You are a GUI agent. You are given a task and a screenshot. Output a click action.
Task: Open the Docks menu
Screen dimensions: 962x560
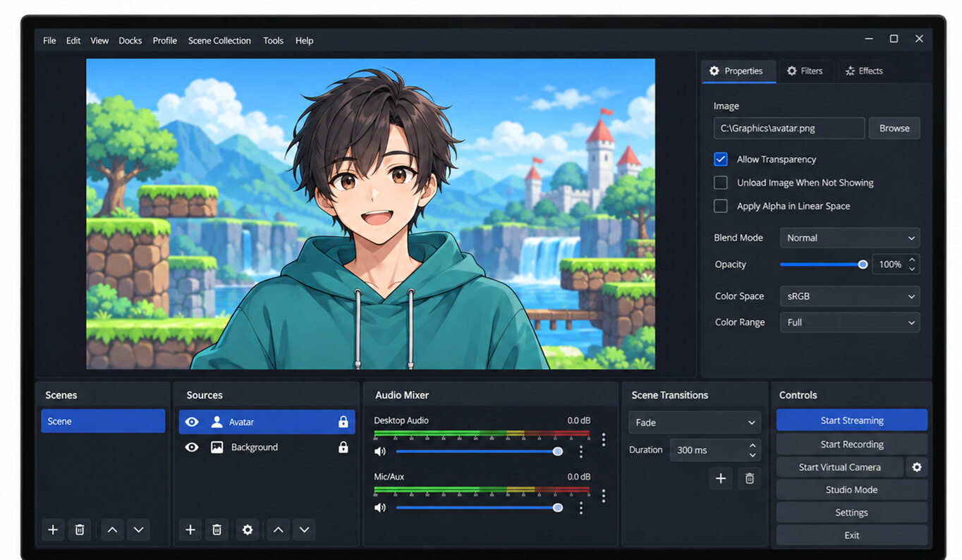pyautogui.click(x=130, y=40)
